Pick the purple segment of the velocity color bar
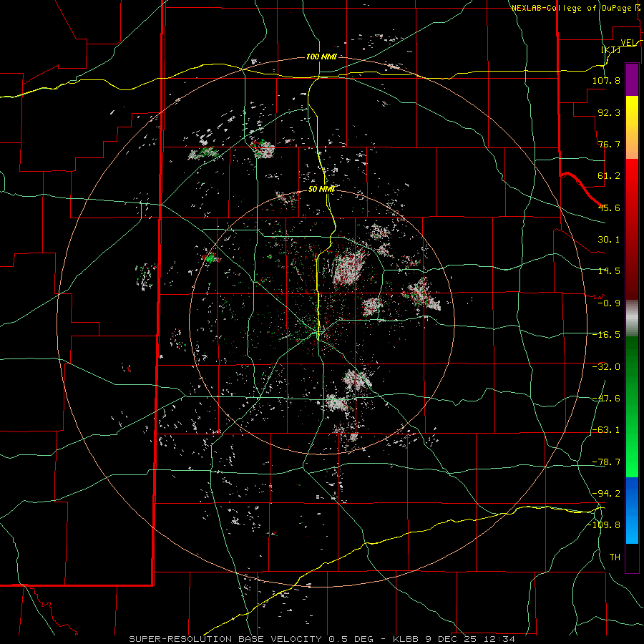 (x=632, y=79)
